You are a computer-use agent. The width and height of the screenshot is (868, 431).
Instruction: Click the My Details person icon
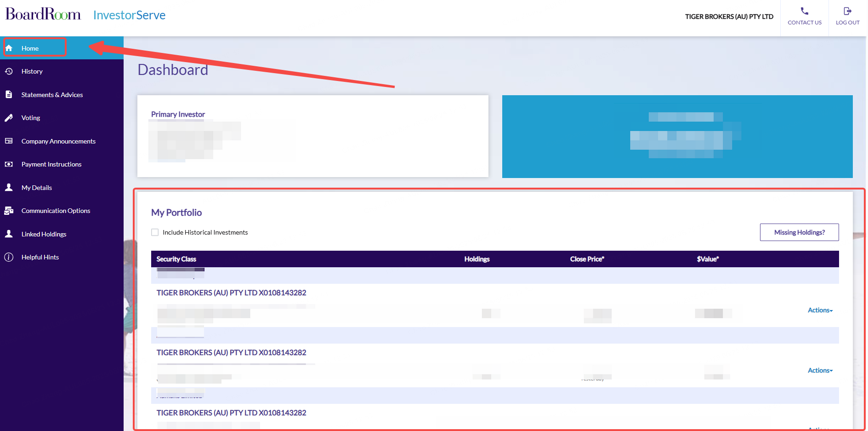pos(9,187)
